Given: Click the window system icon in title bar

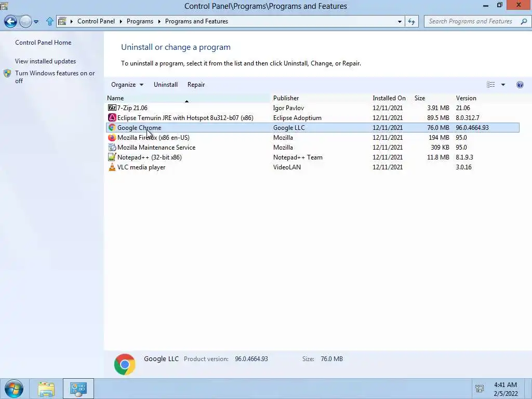Looking at the screenshot, I should [4, 5].
